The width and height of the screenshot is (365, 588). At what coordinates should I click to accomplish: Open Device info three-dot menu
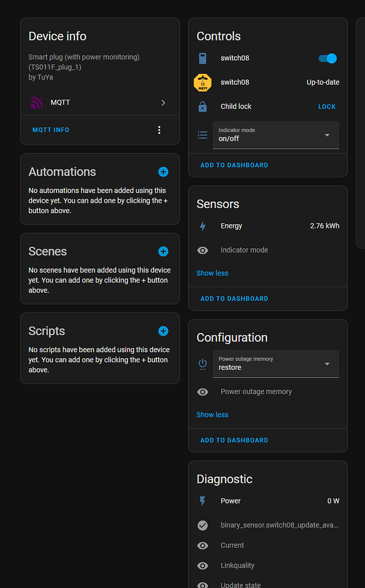[159, 130]
